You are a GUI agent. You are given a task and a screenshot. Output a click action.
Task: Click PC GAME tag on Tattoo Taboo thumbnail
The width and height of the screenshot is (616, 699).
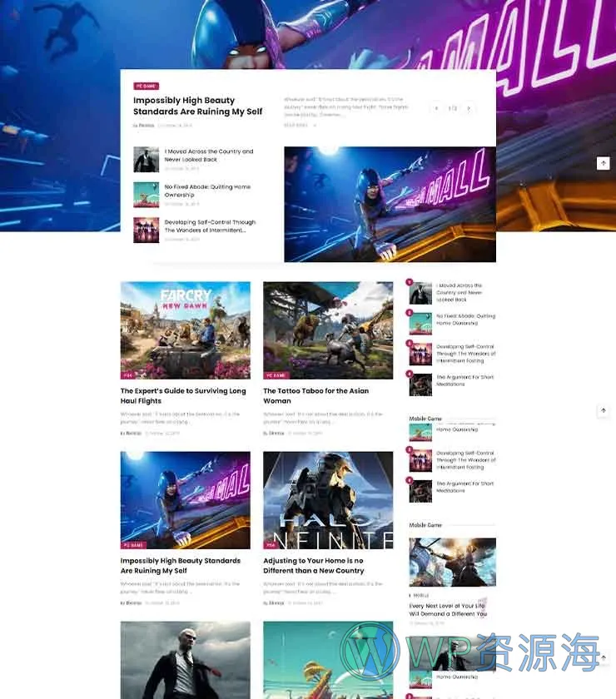[x=276, y=375]
